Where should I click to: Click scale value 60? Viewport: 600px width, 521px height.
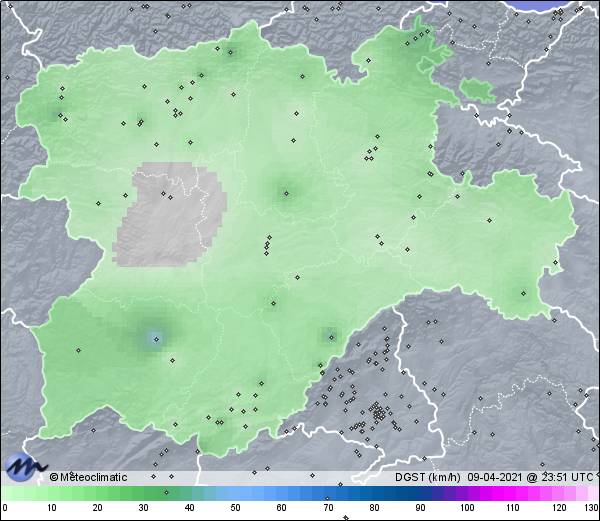(x=282, y=508)
